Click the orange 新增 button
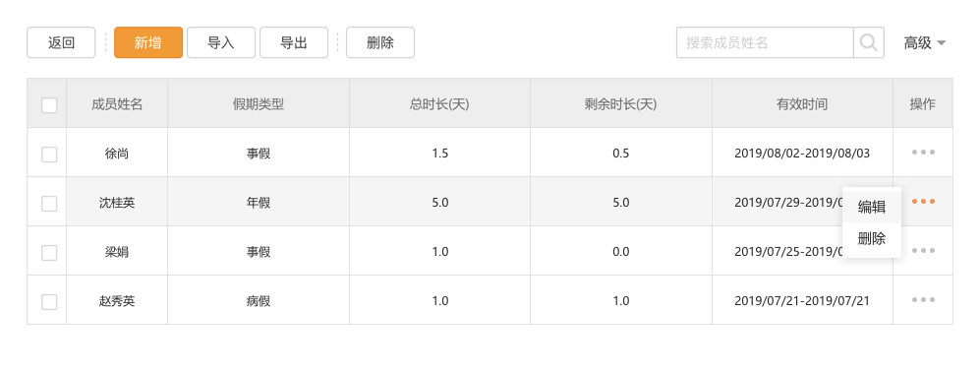Viewport: 980px width, 374px height. pos(148,42)
